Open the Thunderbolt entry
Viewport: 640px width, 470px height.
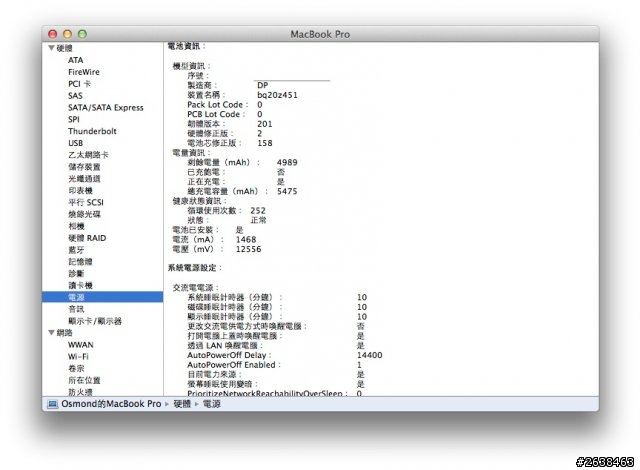pos(92,131)
